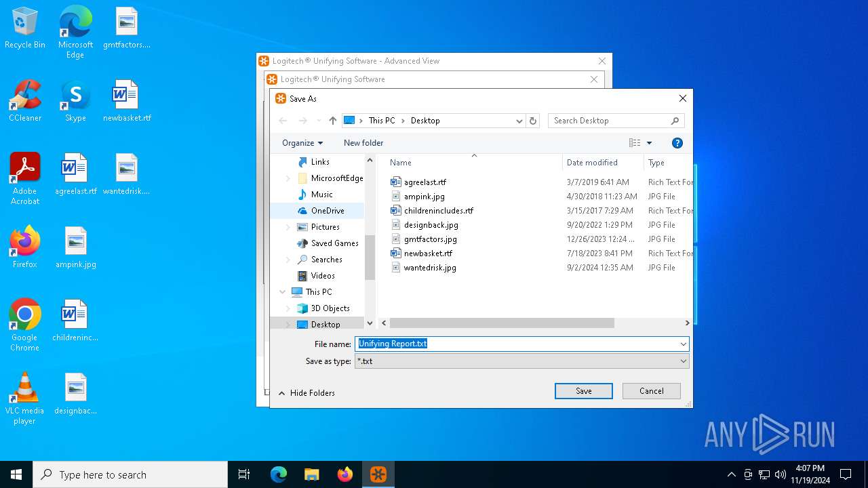Click the Search Desktop field
The width and height of the screenshot is (868, 488).
[616, 121]
